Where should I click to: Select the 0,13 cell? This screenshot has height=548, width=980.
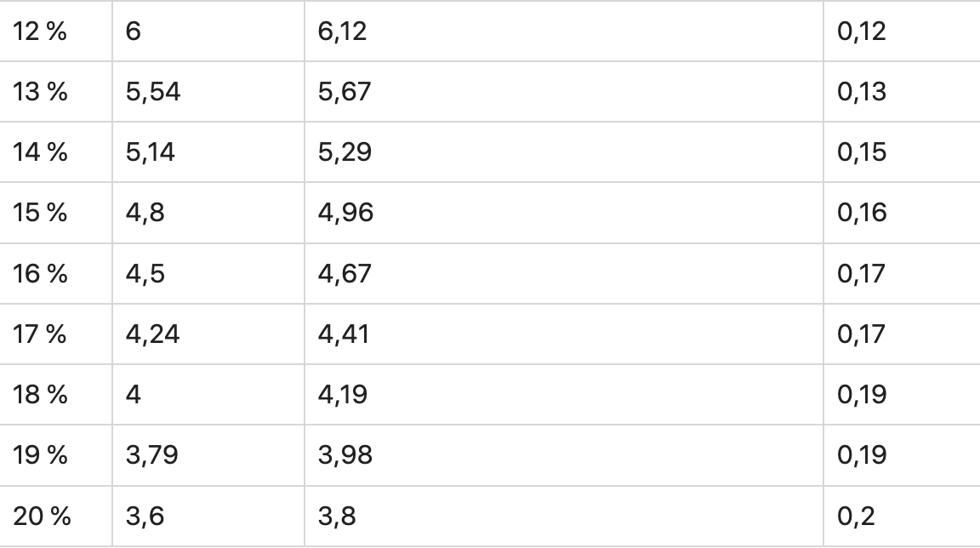click(x=862, y=92)
